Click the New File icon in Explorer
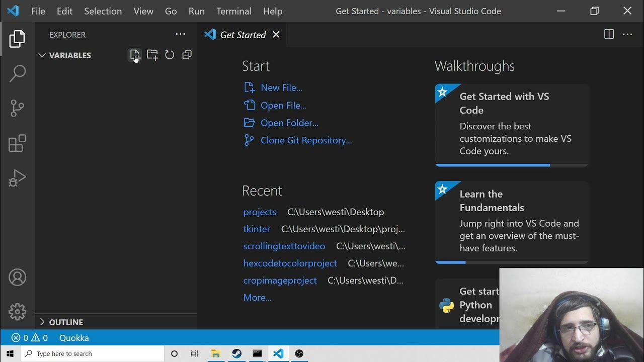The width and height of the screenshot is (644, 362). 134,55
